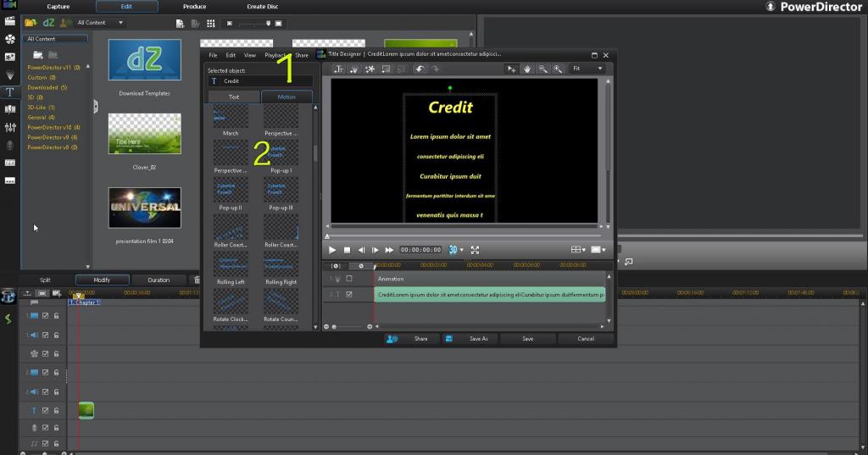This screenshot has height=455, width=868.
Task: Open the Fit zoom dropdown
Action: tap(587, 69)
